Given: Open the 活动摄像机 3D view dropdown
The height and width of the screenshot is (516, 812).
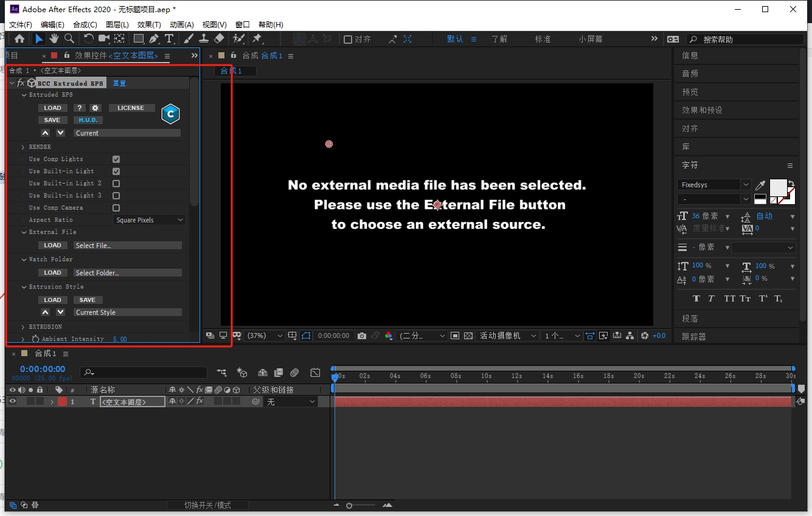Looking at the screenshot, I should click(x=508, y=335).
